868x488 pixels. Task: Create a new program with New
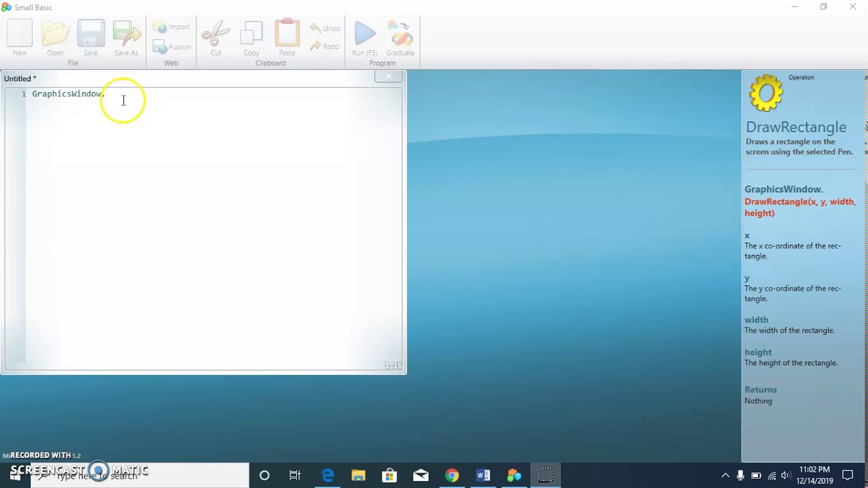[20, 38]
